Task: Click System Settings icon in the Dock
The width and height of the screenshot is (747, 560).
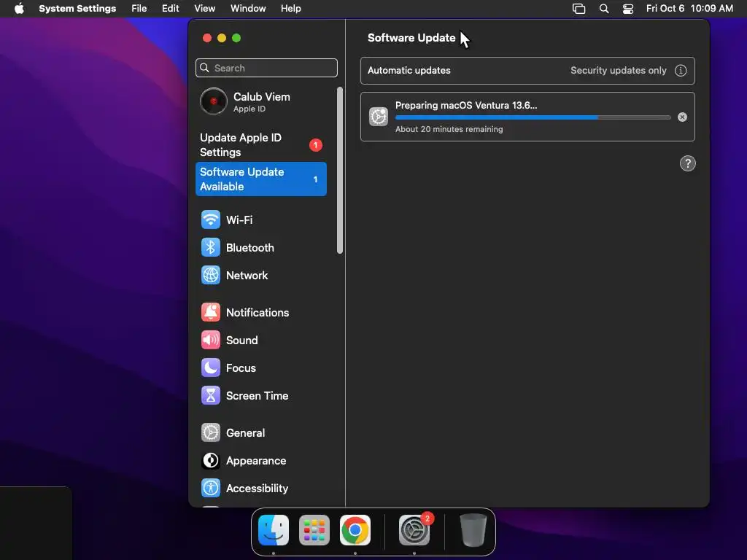Action: click(x=414, y=530)
